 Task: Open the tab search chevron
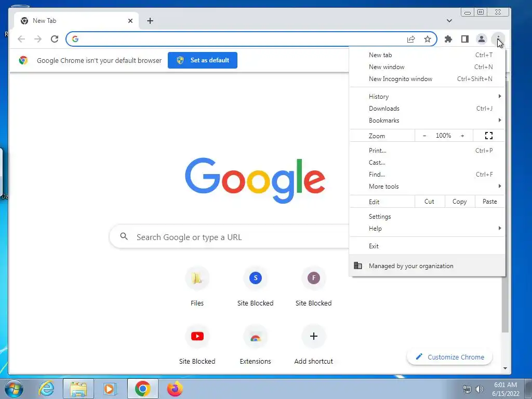tap(449, 21)
